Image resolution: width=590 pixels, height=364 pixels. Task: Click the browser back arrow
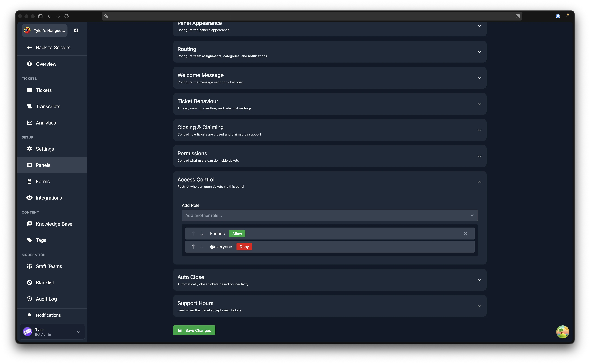(x=50, y=16)
